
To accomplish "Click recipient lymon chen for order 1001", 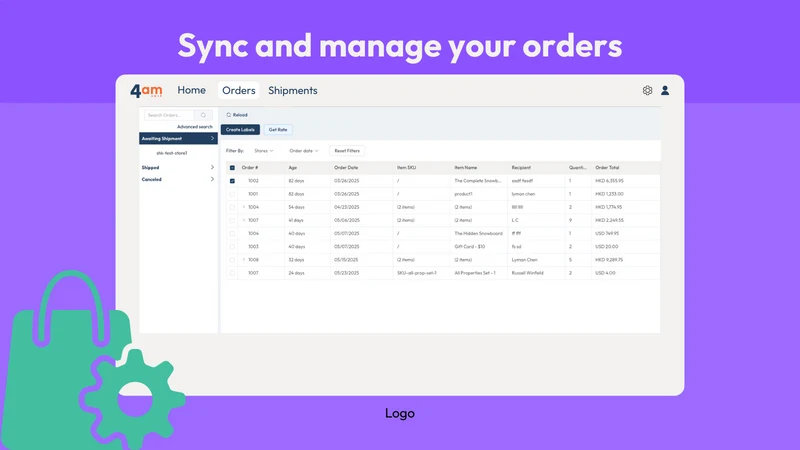I will click(523, 194).
